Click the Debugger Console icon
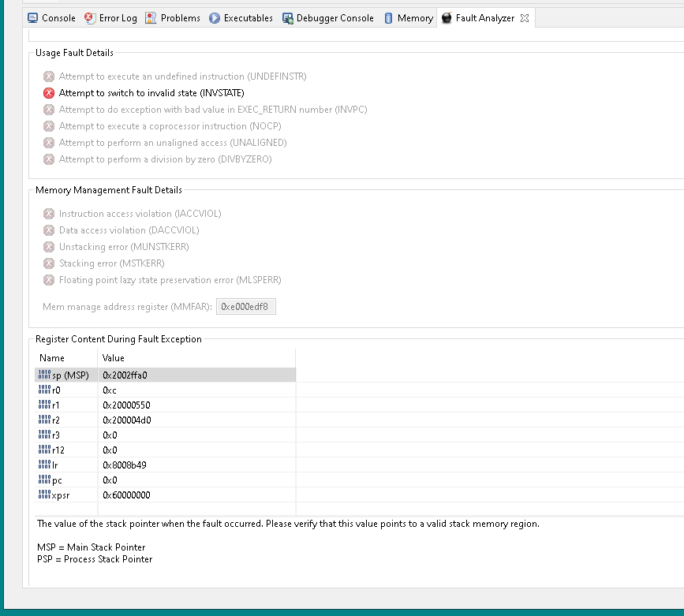Image resolution: width=684 pixels, height=616 pixels. click(287, 18)
